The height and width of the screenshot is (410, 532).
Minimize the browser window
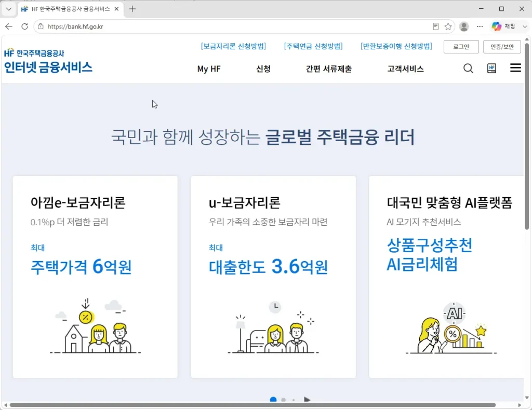click(x=481, y=9)
